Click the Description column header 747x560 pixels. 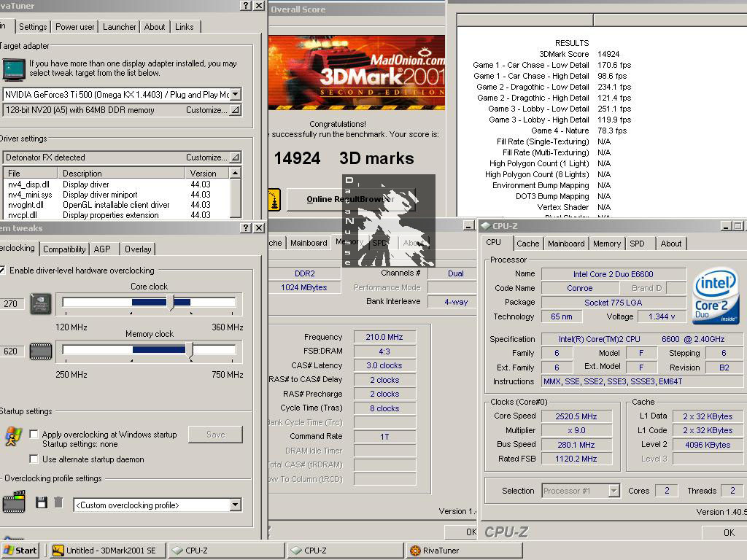click(121, 173)
